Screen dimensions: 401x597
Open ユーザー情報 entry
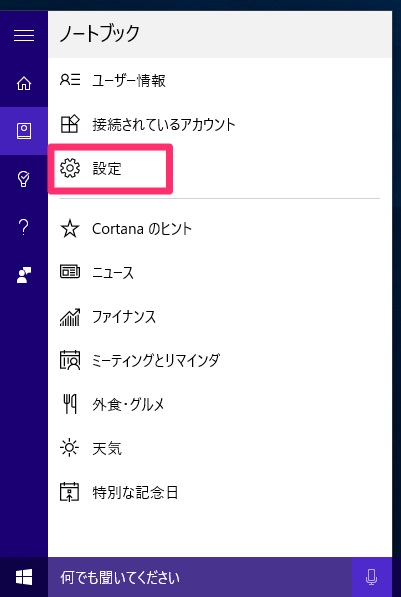point(220,80)
